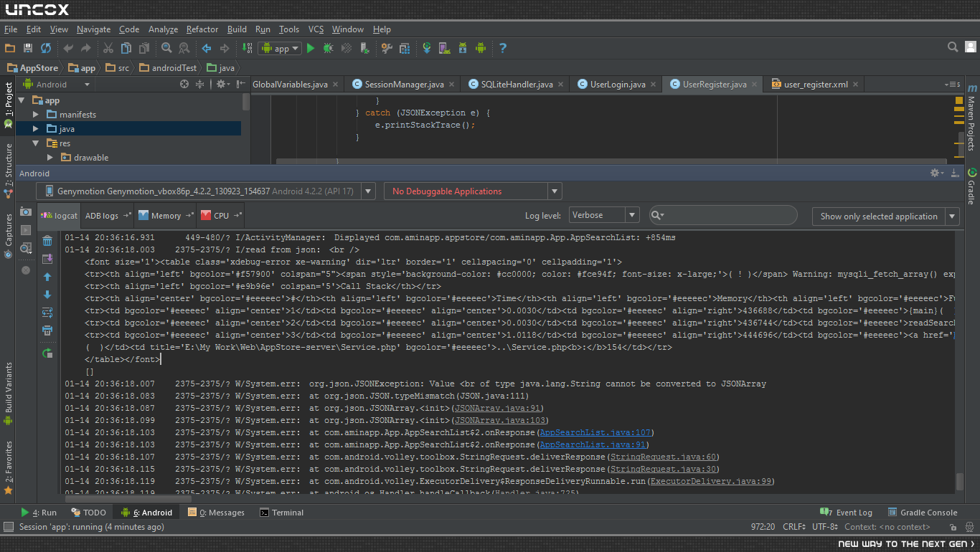
Task: Restart logcat with the green restart icon
Action: [47, 353]
